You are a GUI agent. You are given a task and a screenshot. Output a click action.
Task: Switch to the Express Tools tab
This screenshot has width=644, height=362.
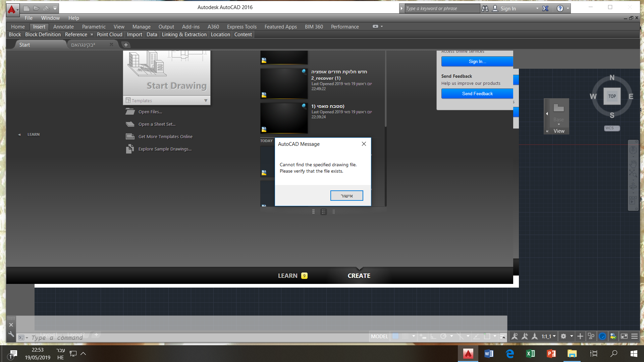[241, 27]
